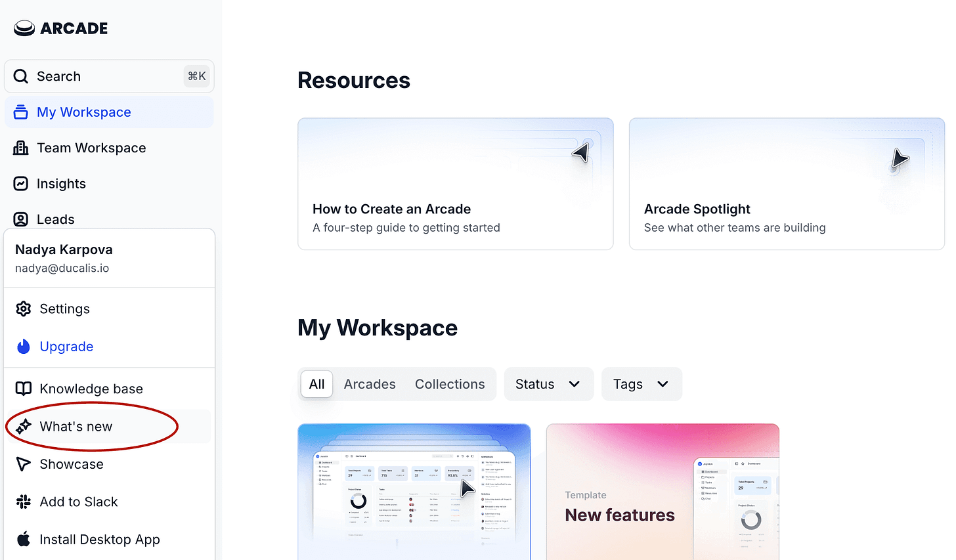
Task: Choose Install Desktop App
Action: coord(109,539)
